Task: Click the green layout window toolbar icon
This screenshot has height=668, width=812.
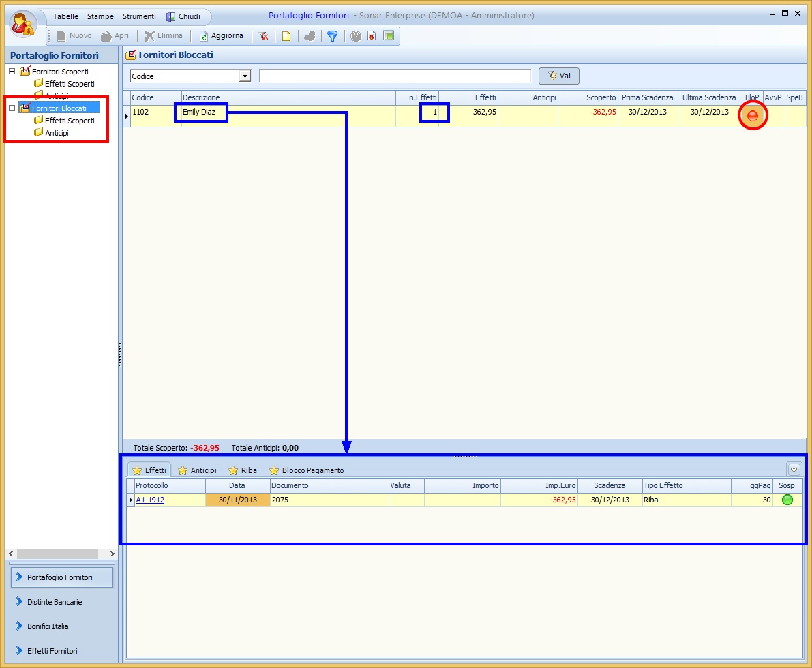Action: coord(389,36)
